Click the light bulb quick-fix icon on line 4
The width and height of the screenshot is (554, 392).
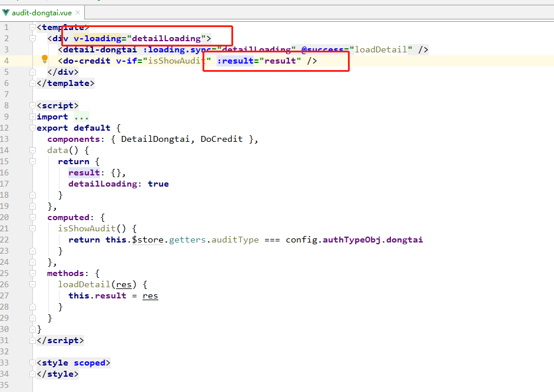45,59
